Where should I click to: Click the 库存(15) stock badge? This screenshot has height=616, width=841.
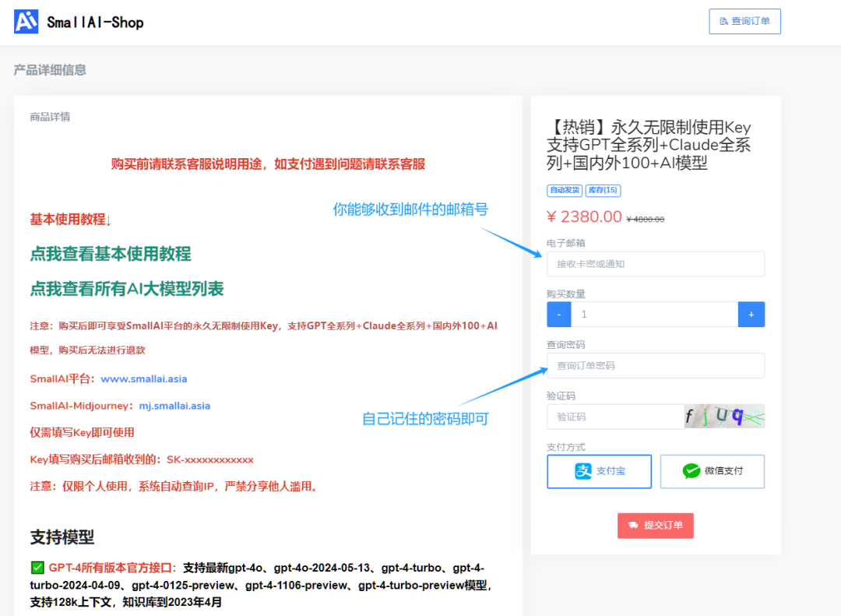point(603,190)
